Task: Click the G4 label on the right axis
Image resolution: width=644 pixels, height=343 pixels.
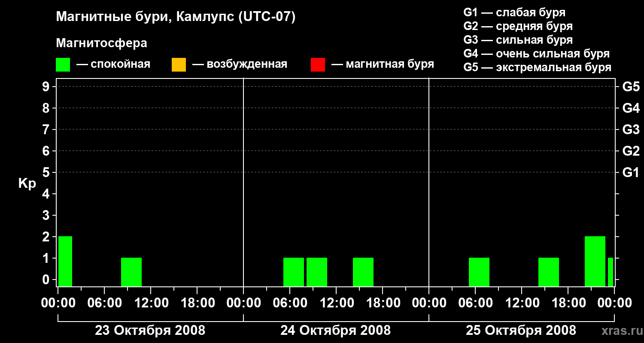Action: [x=631, y=108]
